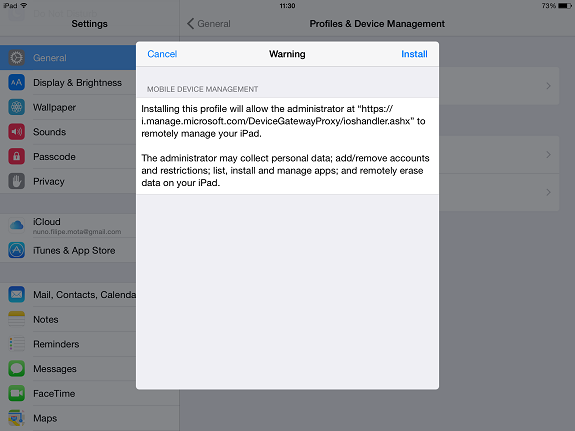The height and width of the screenshot is (431, 575).
Task: Expand the second row chevron
Action: [x=548, y=155]
